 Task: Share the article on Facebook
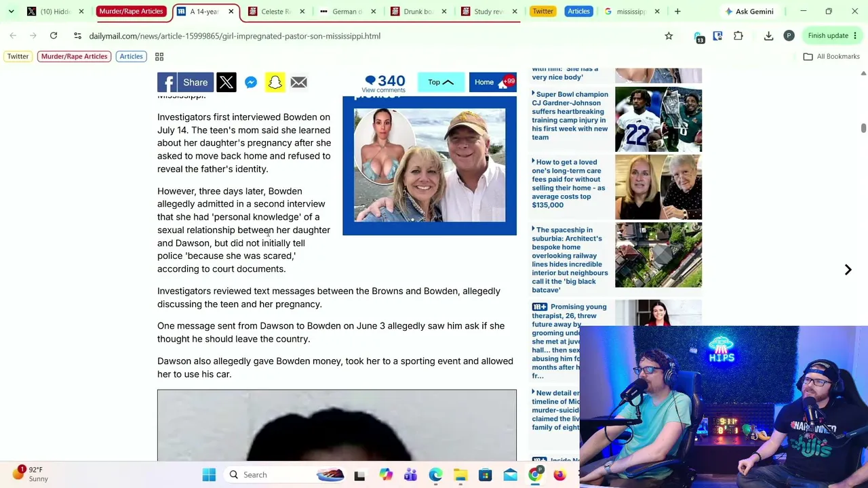tap(185, 83)
